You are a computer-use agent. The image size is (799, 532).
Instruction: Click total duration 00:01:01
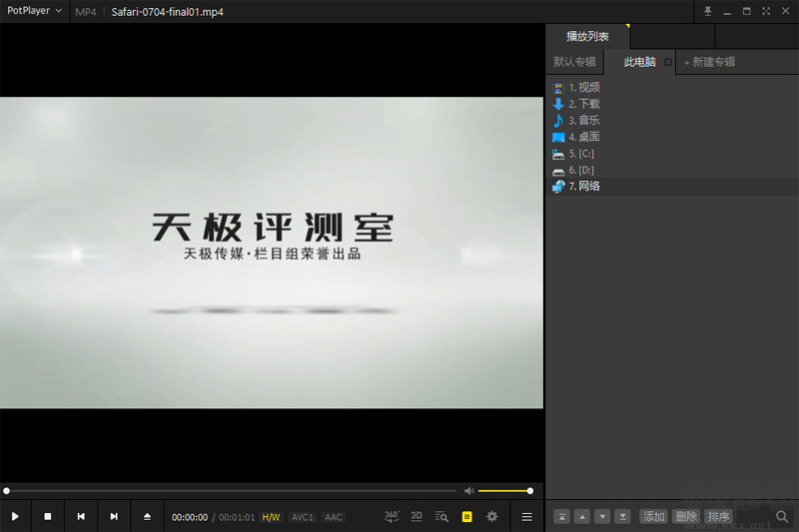[x=237, y=517]
